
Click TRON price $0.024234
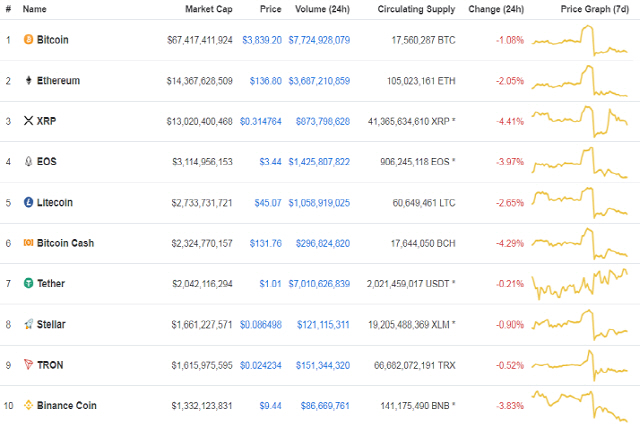261,365
